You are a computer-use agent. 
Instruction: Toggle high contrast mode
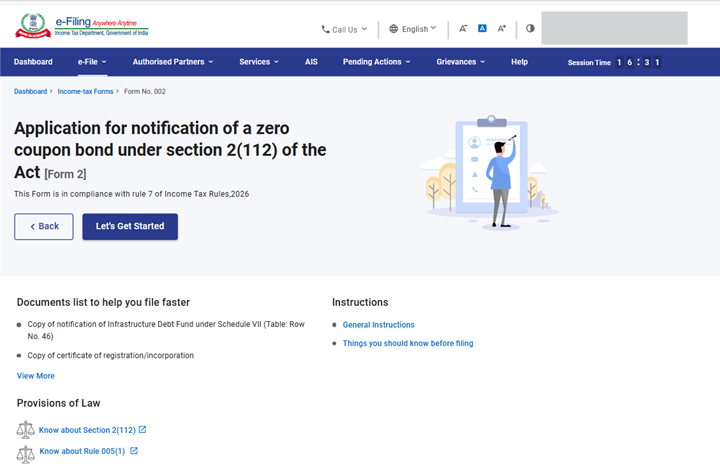(530, 29)
